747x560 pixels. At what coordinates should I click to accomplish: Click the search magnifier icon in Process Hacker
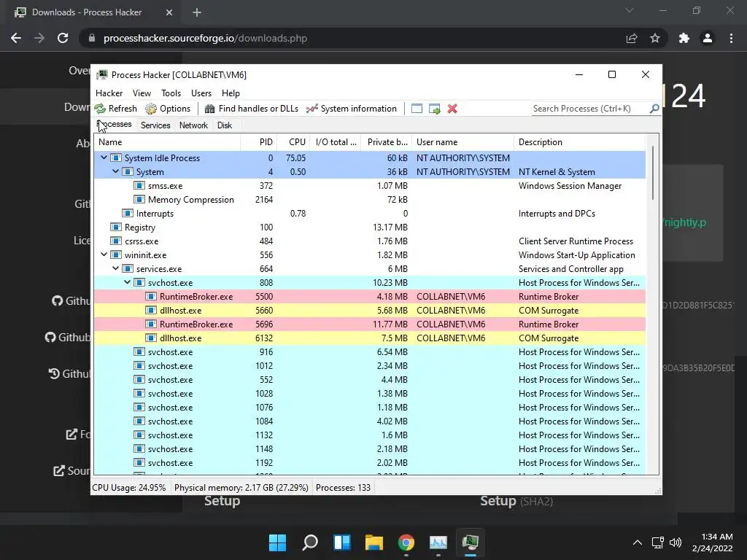click(654, 109)
